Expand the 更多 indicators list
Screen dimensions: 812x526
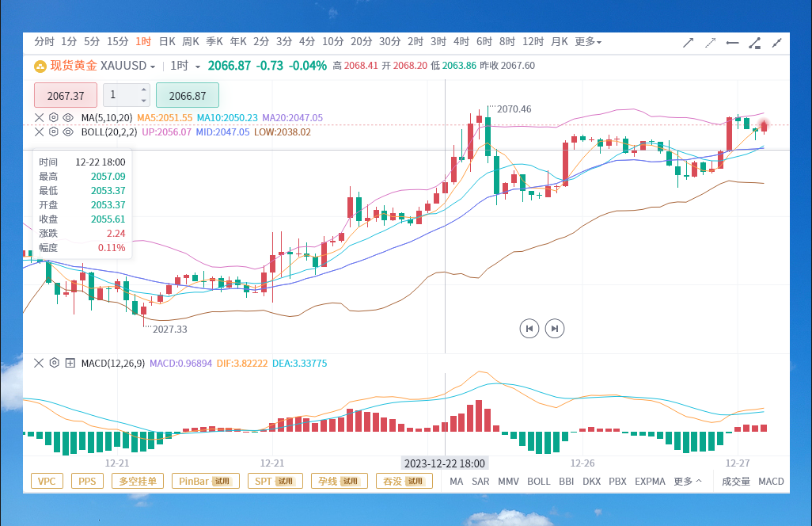point(687,482)
